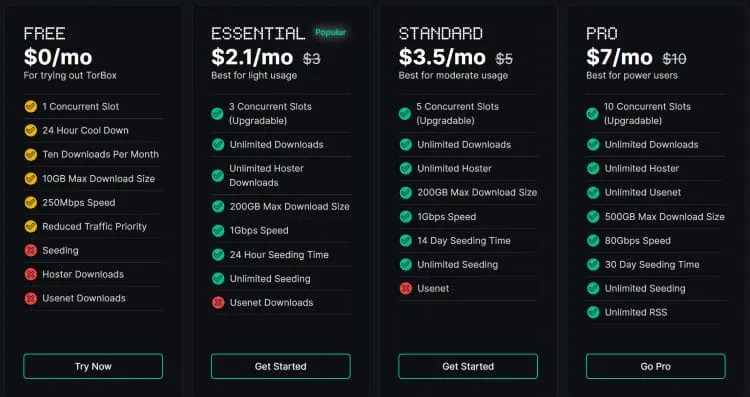Click green check icon next to 80Gbps Speed
This screenshot has height=397, width=750.
(x=593, y=241)
